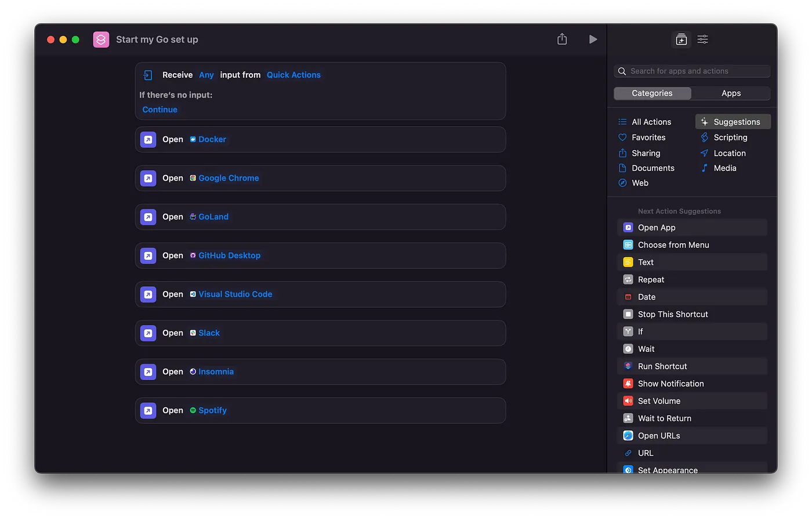Click the Open App icon on the Docker row
Screen dimensions: 812x519
[x=148, y=139]
